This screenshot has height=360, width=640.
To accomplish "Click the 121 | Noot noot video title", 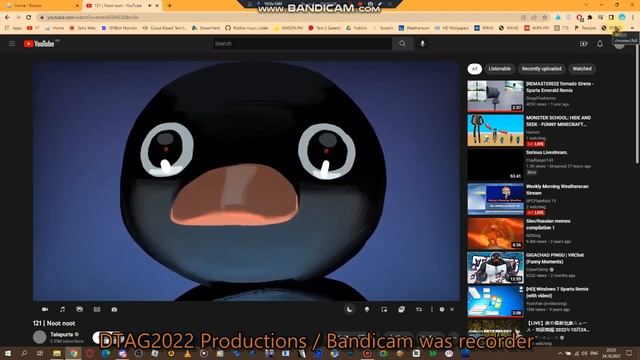I will (x=54, y=323).
